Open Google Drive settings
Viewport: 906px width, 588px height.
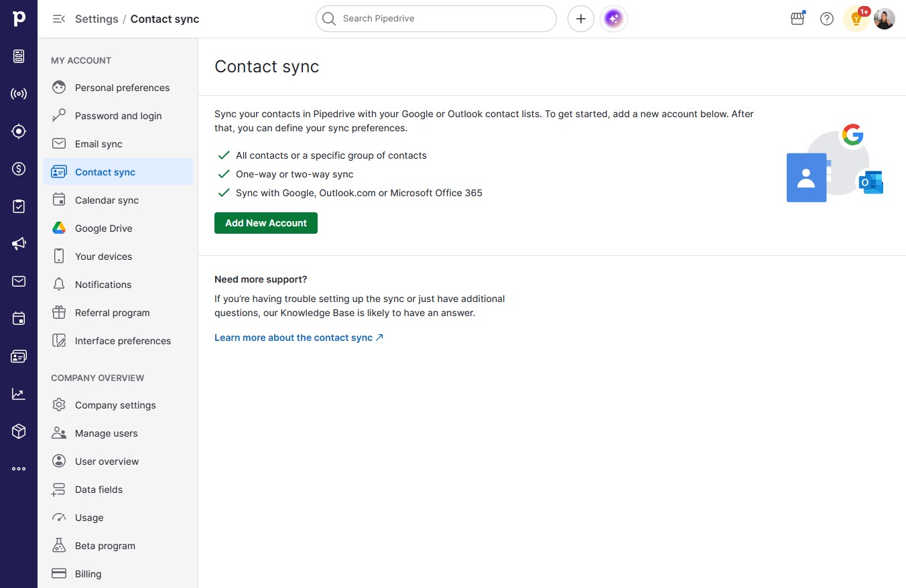click(118, 228)
